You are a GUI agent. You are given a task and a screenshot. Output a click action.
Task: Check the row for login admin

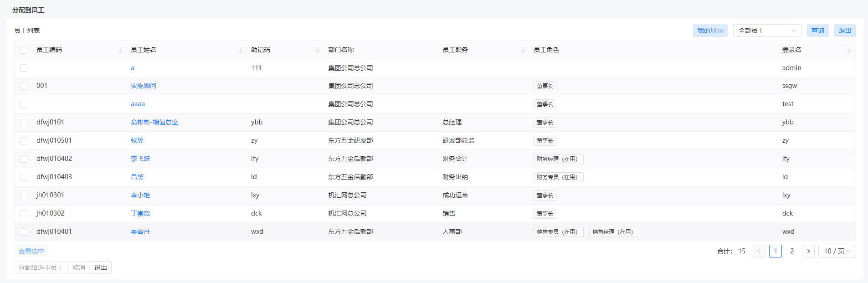coord(24,68)
